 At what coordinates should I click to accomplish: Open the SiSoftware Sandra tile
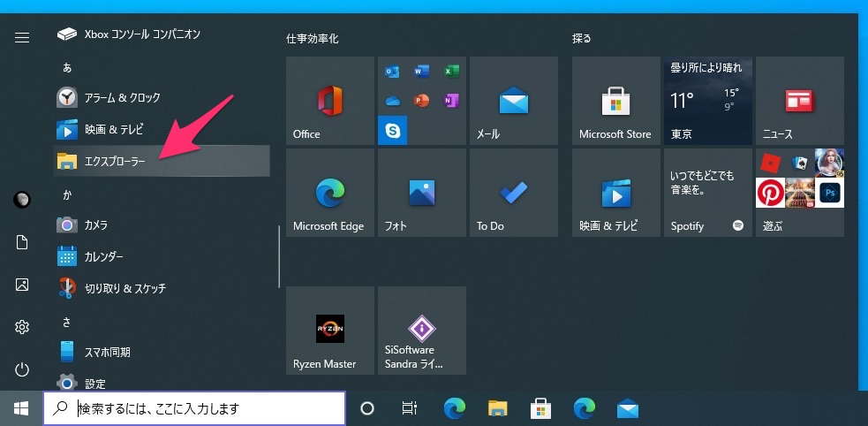[422, 331]
